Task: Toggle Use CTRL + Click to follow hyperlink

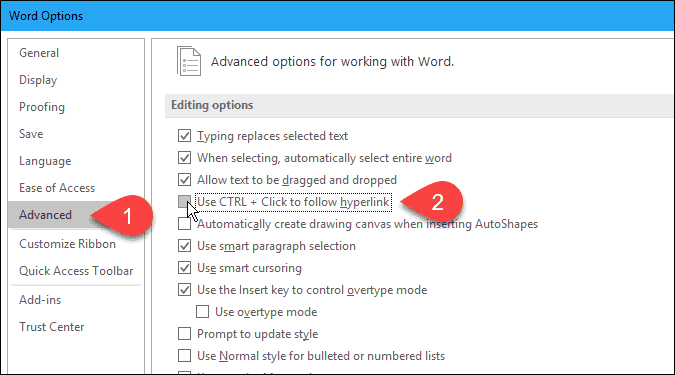Action: click(184, 202)
